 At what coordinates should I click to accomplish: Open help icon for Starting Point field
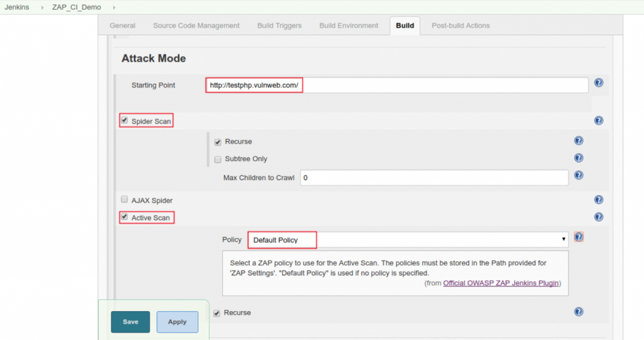click(599, 83)
